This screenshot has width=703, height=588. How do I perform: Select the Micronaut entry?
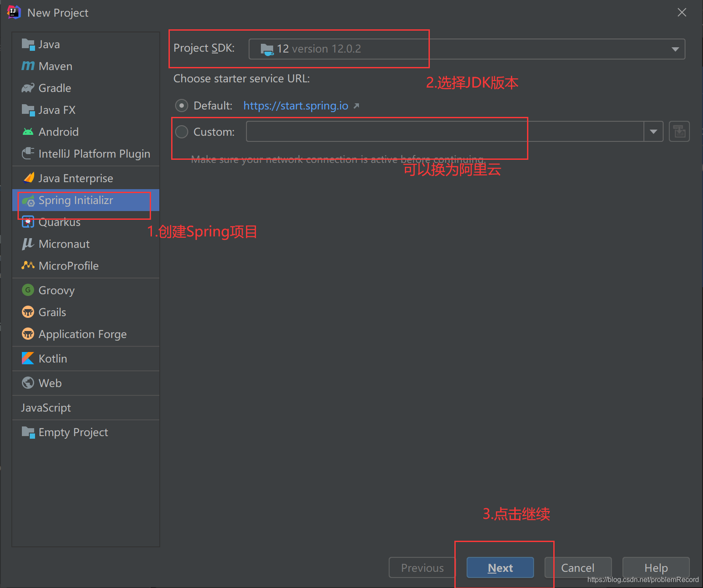pyautogui.click(x=86, y=244)
